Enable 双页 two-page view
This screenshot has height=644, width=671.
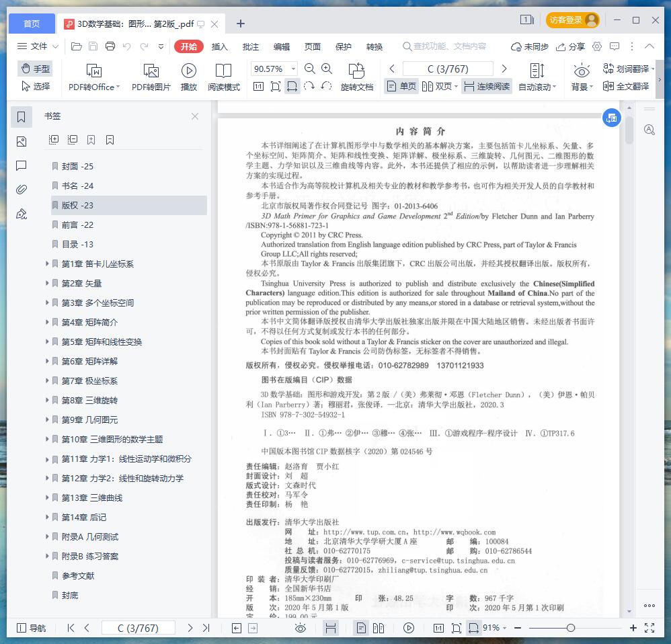point(440,87)
